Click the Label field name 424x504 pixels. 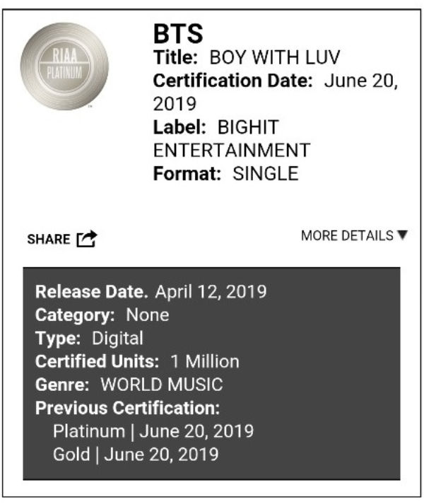pyautogui.click(x=179, y=128)
